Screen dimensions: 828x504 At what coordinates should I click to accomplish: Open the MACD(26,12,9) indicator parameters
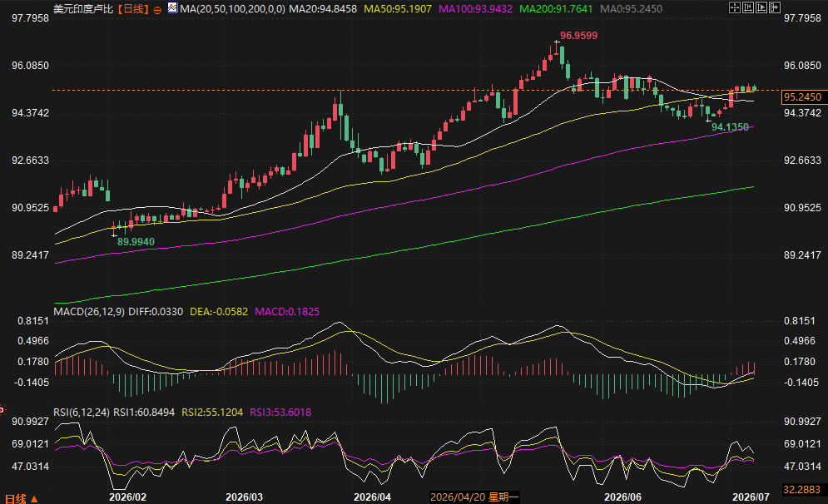(x=89, y=311)
